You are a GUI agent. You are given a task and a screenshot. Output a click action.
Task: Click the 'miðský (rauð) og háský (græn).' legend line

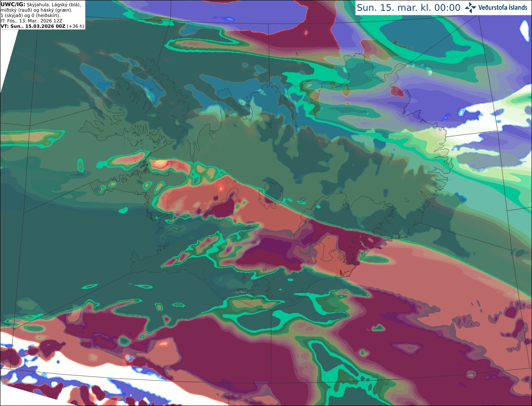coord(37,10)
